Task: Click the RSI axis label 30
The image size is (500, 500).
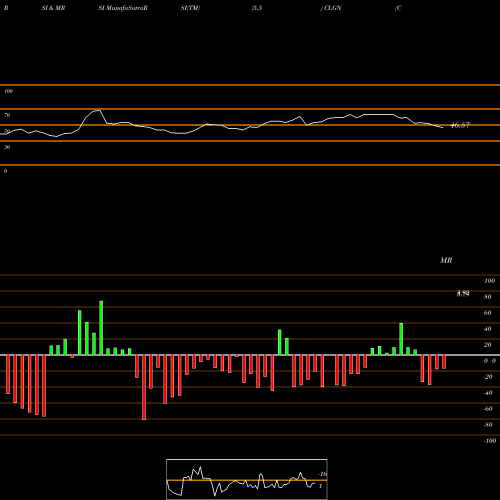Action: coord(7,147)
